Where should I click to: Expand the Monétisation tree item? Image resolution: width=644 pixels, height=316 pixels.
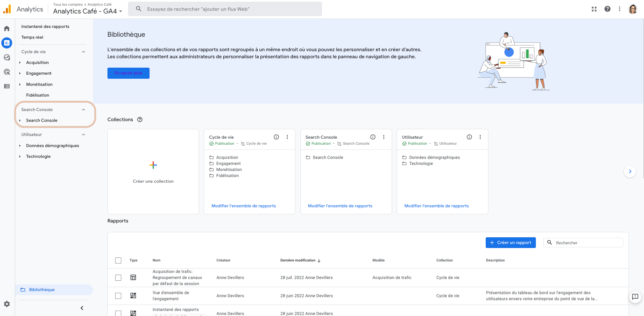tap(20, 84)
